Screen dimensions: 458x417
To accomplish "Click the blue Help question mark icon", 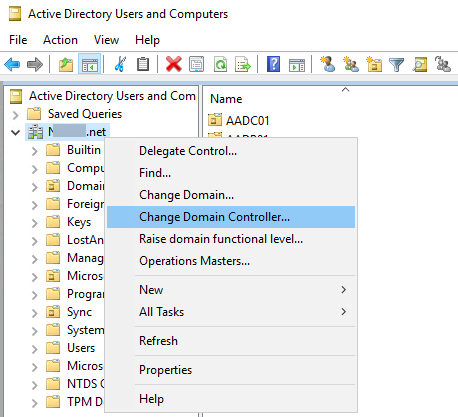I will (273, 64).
